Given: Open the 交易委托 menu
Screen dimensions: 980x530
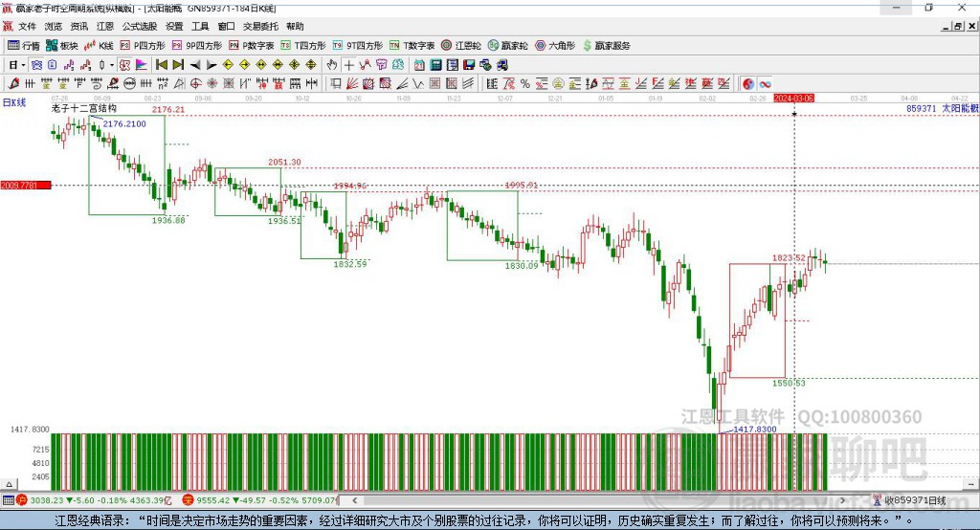Looking at the screenshot, I should [x=260, y=26].
